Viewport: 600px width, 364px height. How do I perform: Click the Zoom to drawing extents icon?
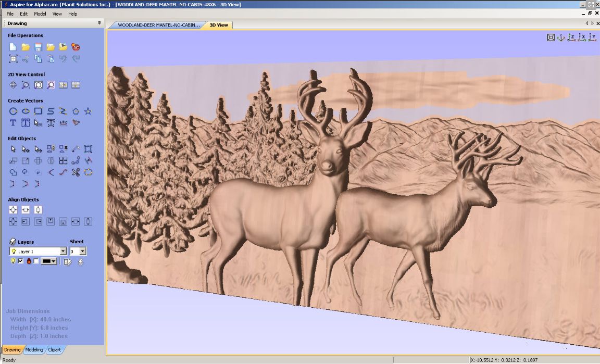(38, 85)
